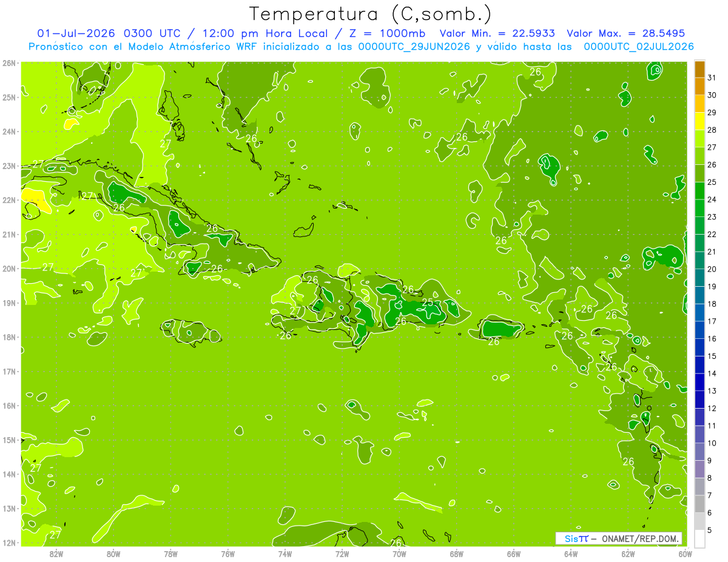Click the "25N" latitude axis label
Screen dimensions: 728x562
[9, 97]
